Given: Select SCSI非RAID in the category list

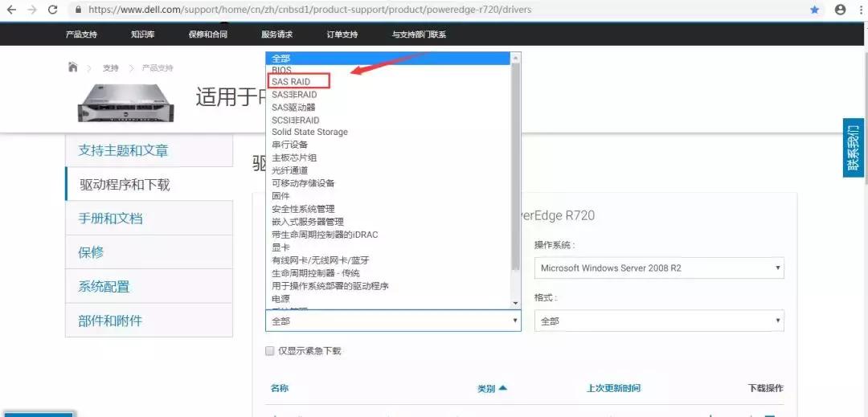Looking at the screenshot, I should coord(387,120).
